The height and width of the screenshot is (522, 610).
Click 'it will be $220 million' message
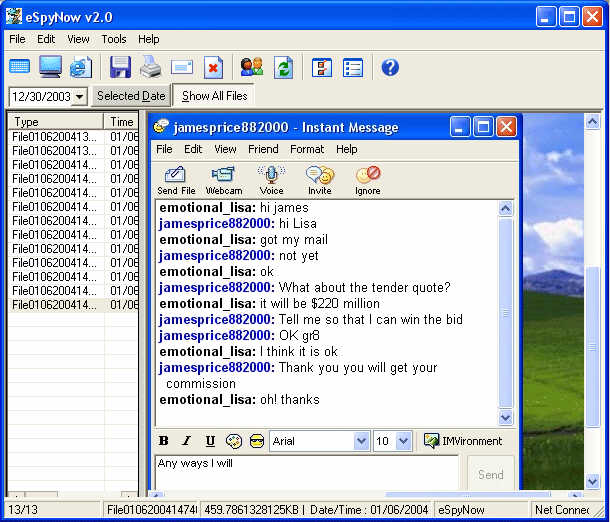point(320,303)
